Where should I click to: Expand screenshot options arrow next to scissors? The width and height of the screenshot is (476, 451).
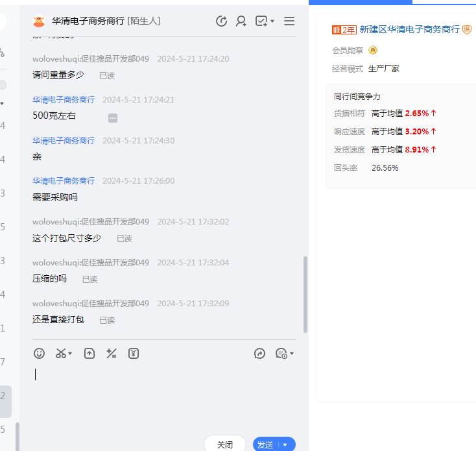pyautogui.click(x=70, y=354)
